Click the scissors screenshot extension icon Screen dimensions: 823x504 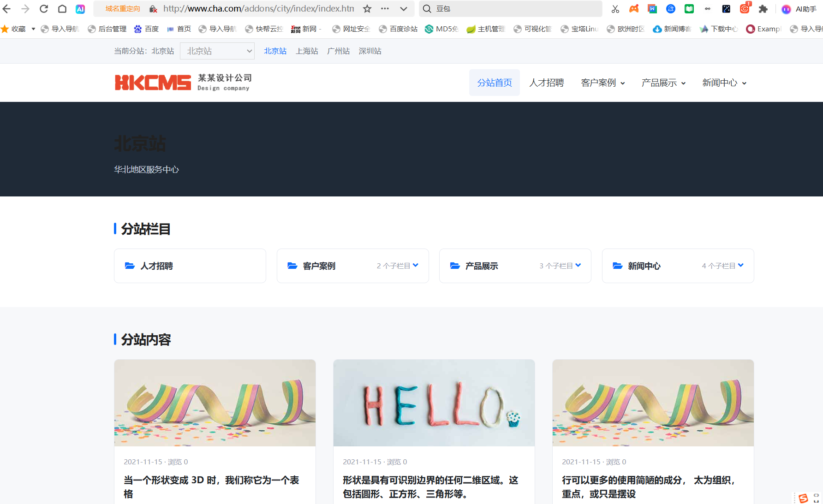pyautogui.click(x=615, y=9)
